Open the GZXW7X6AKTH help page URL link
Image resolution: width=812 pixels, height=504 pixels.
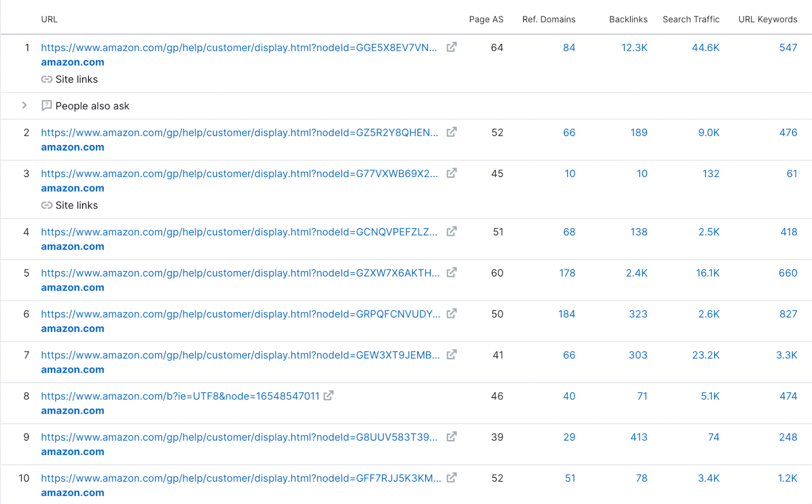pos(240,273)
